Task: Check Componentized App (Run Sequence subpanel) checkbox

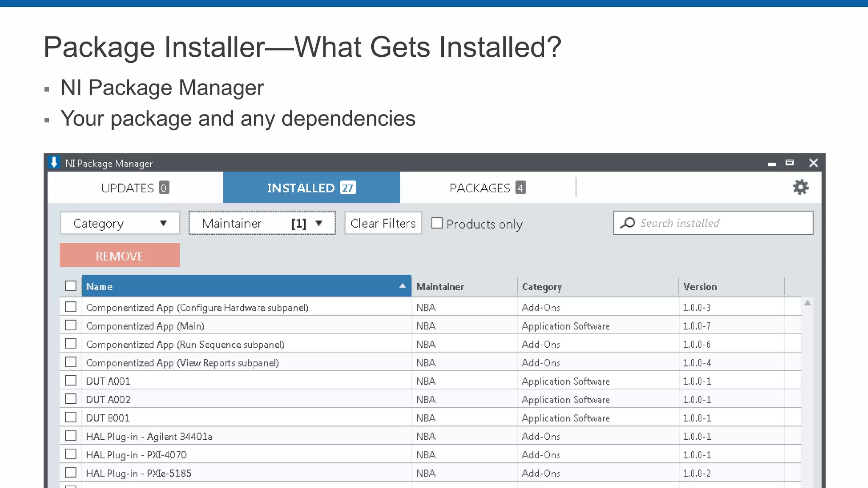Action: click(x=71, y=344)
